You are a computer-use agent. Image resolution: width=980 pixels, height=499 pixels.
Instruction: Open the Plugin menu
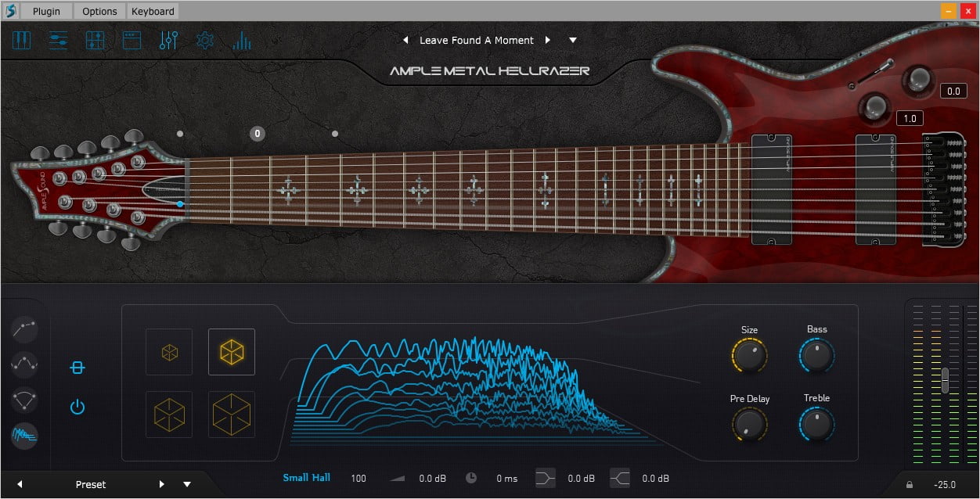point(46,11)
